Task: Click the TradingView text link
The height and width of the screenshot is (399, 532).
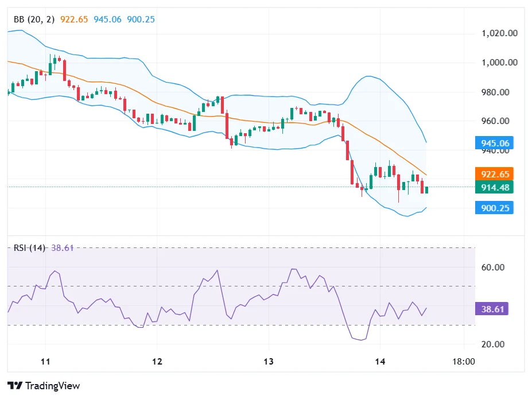Action: click(x=53, y=386)
